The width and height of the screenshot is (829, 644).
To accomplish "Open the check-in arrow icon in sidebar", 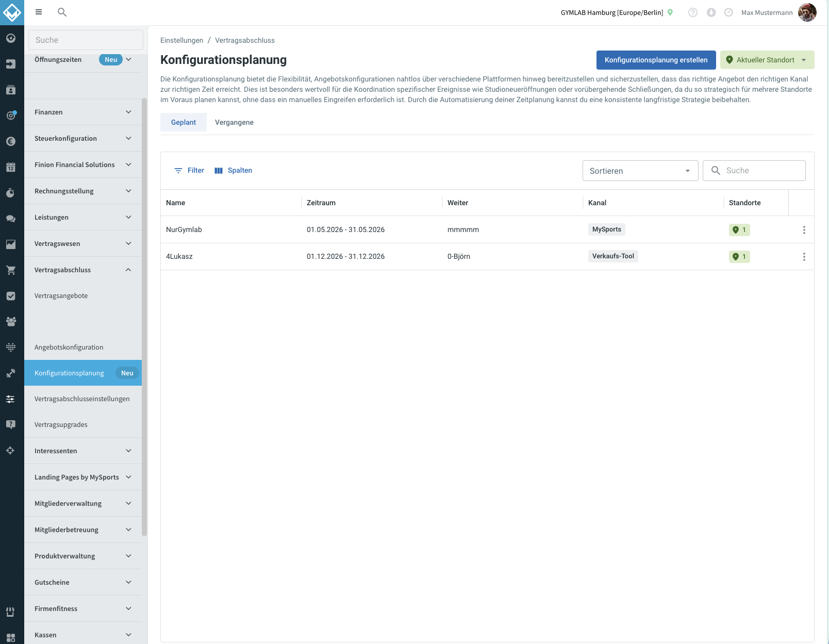I will (11, 64).
